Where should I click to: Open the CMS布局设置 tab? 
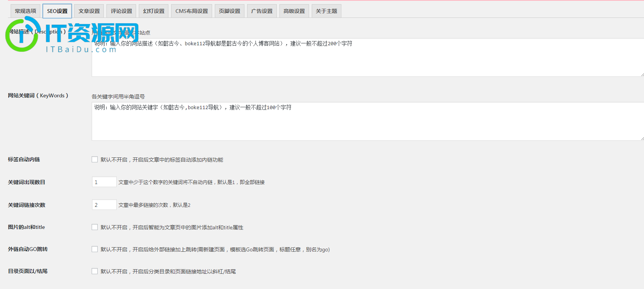192,11
